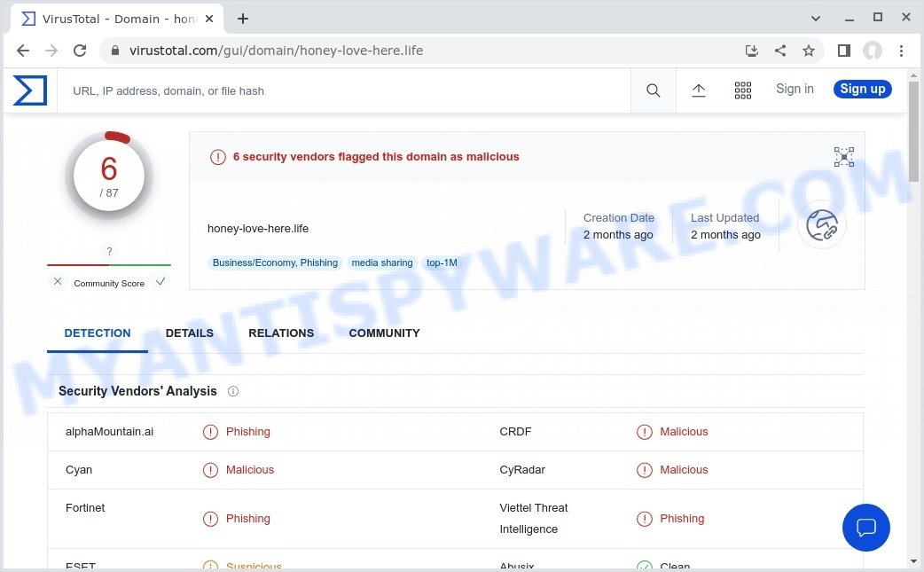Click the page vertical scrollbar thumb
Image resolution: width=924 pixels, height=572 pixels.
pos(913,132)
